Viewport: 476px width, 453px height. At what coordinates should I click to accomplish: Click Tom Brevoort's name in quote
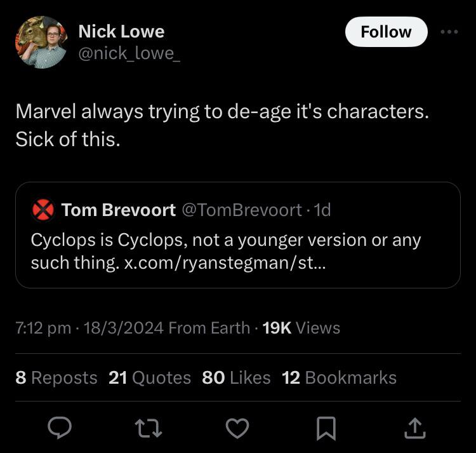pyautogui.click(x=119, y=210)
